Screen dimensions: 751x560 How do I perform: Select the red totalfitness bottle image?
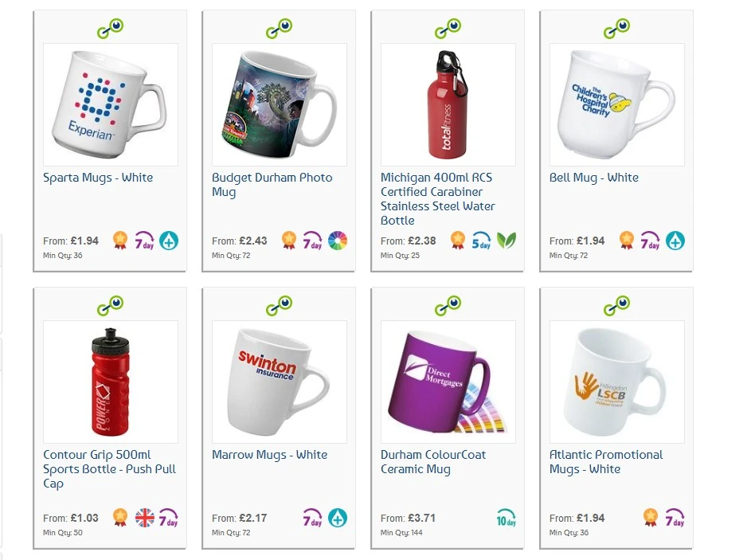(448, 105)
